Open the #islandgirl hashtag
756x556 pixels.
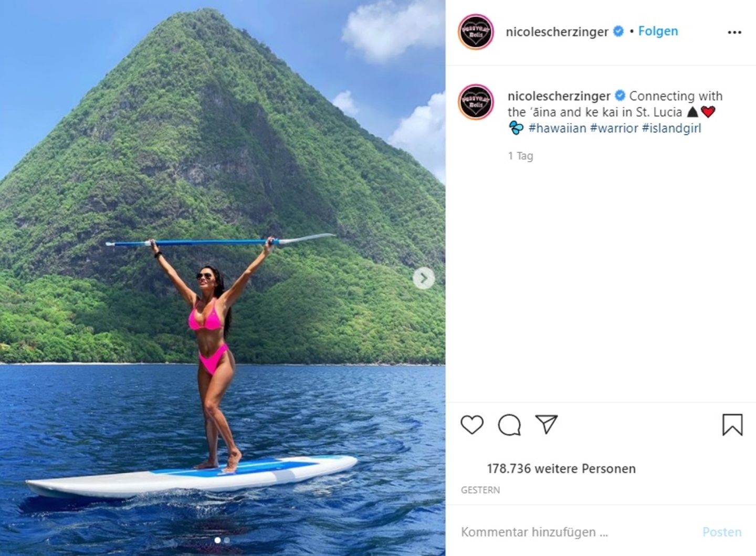click(x=671, y=128)
